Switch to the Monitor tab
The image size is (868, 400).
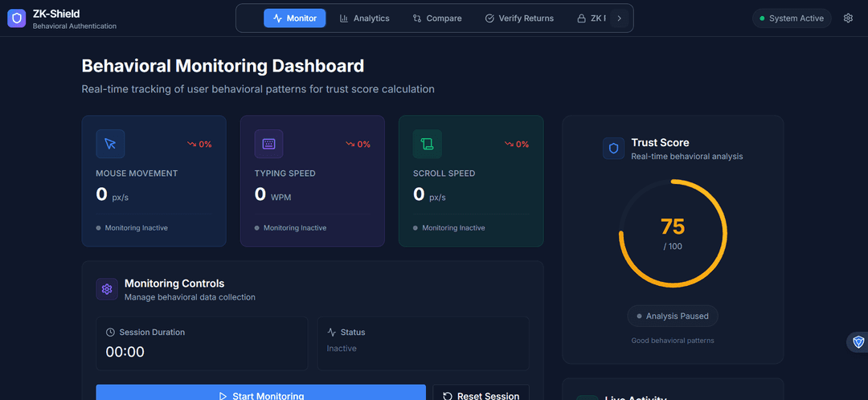(294, 18)
